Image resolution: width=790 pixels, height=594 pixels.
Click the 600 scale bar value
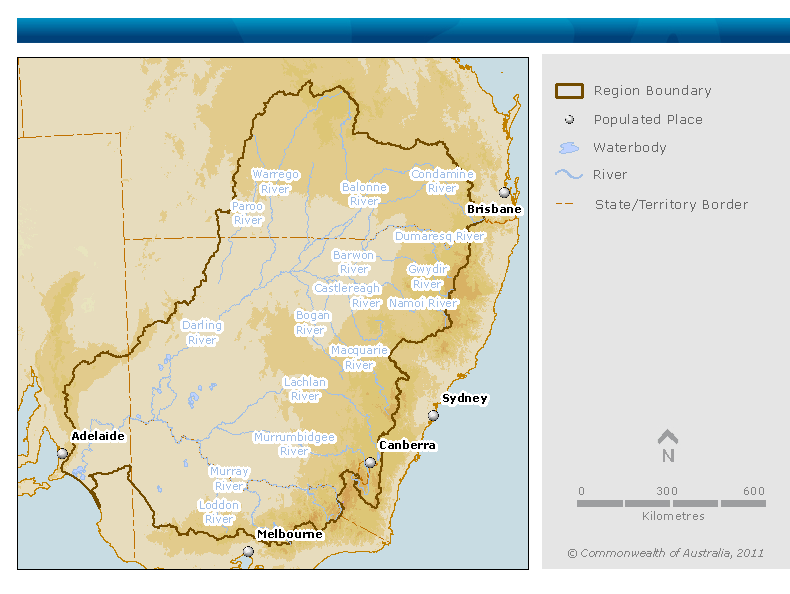(754, 491)
